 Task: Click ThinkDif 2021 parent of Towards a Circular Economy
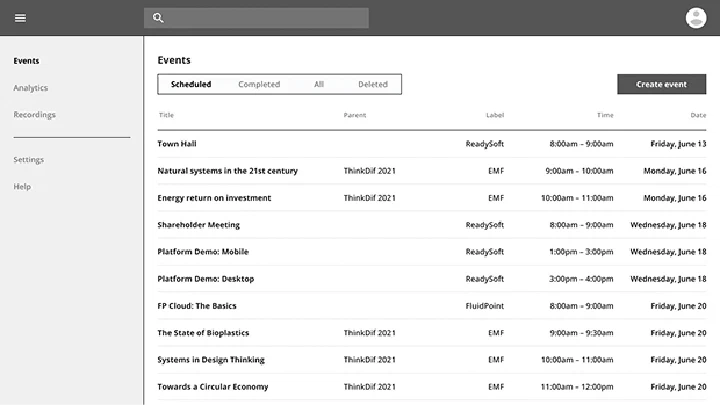pos(370,387)
